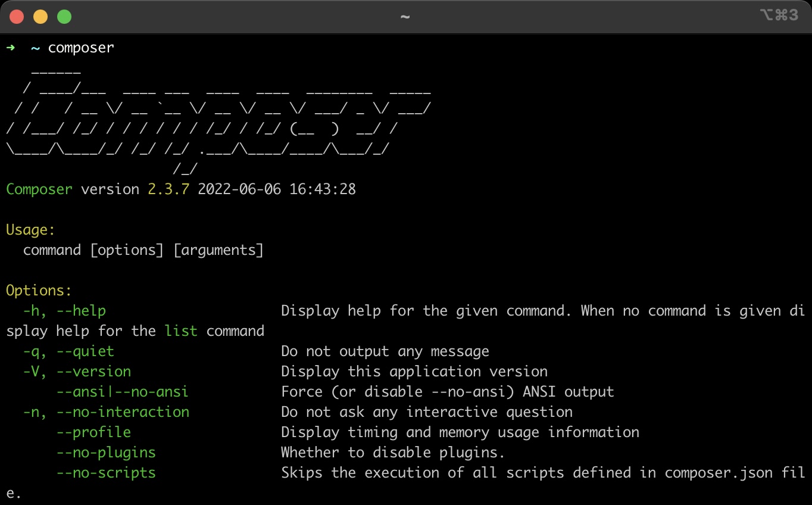Click the version number 2.3.7
This screenshot has height=505, width=812.
click(167, 189)
